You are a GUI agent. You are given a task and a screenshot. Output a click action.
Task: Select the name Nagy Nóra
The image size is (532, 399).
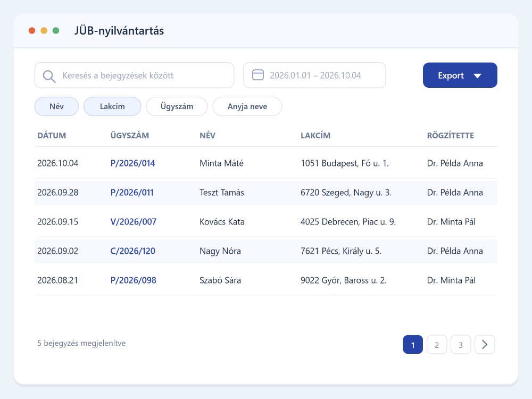point(220,251)
